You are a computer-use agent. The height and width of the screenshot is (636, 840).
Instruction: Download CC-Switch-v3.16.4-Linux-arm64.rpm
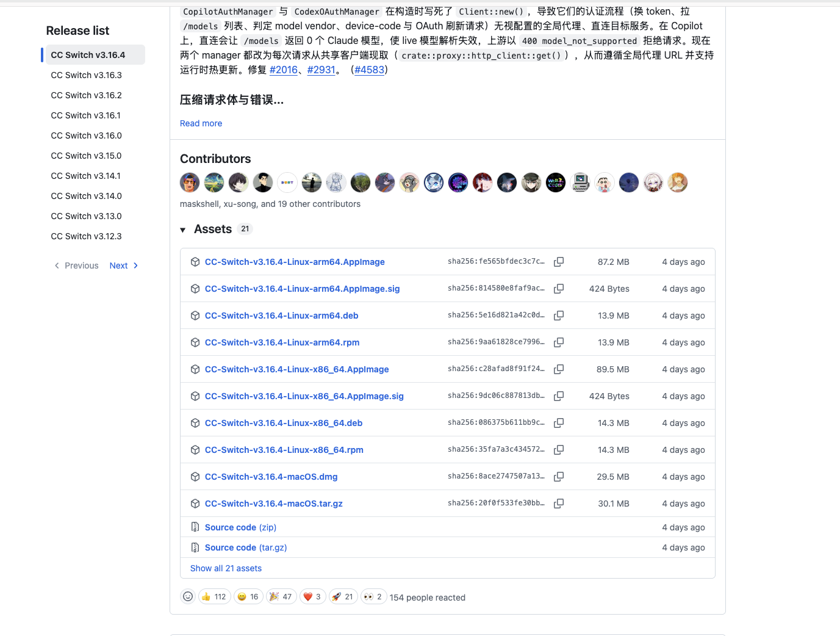click(x=282, y=342)
